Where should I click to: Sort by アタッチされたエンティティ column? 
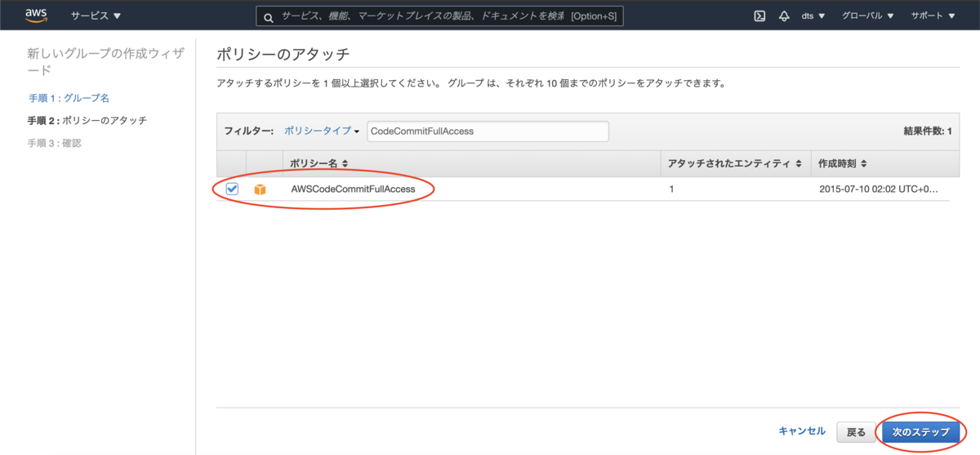coord(734,164)
